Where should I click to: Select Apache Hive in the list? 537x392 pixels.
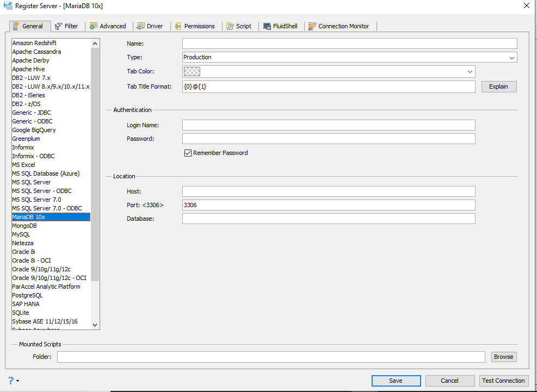click(51, 69)
